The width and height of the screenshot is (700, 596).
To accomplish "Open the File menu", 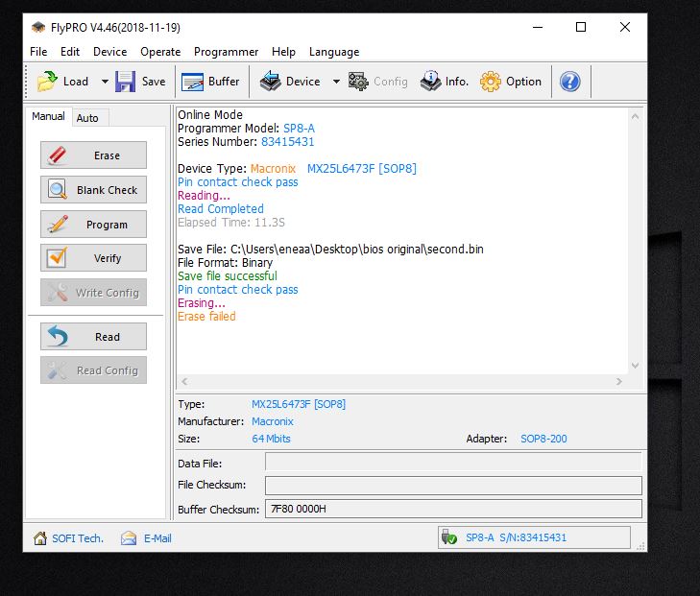I will click(x=38, y=52).
